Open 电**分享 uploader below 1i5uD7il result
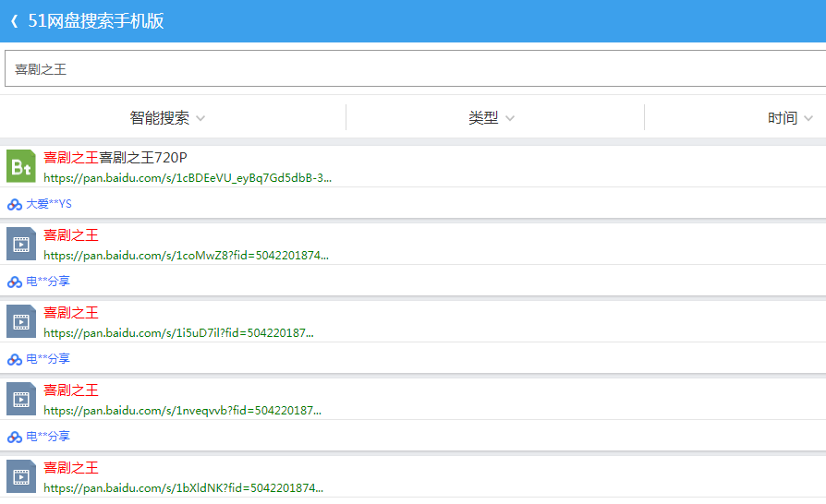This screenshot has height=504, width=826. [x=48, y=359]
